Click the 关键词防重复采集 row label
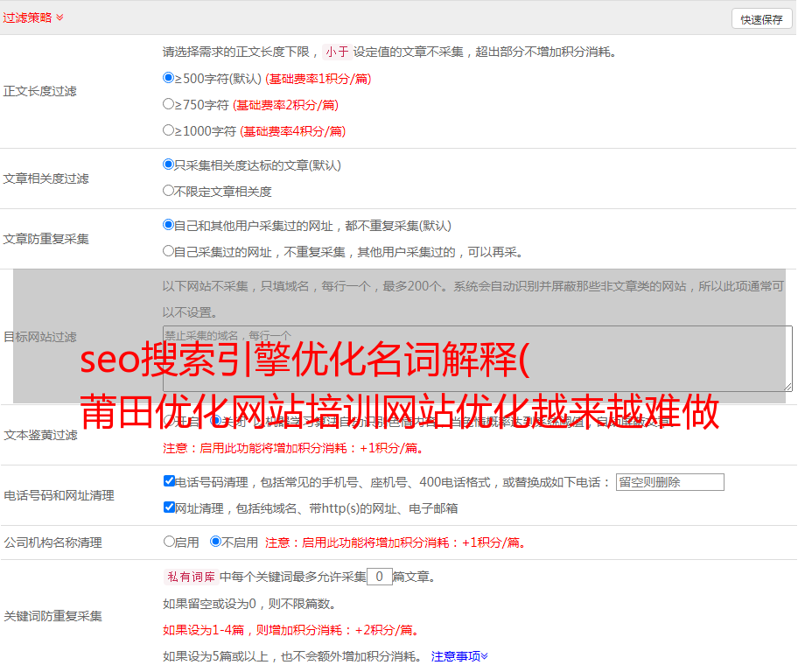 click(x=52, y=616)
